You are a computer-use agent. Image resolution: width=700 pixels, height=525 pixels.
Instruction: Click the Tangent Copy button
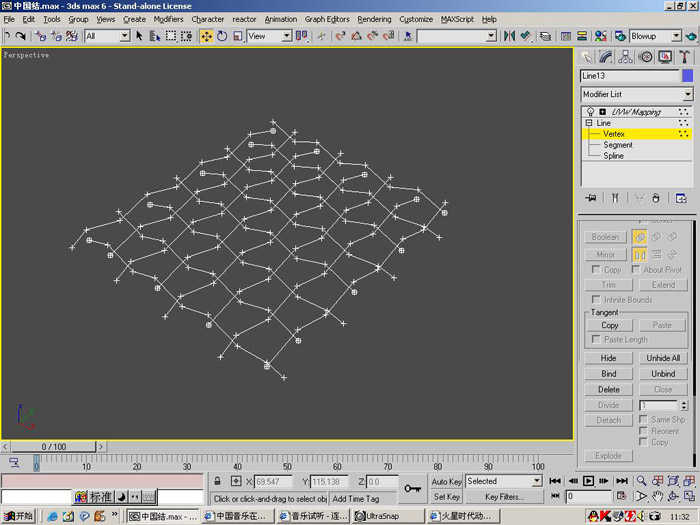click(609, 325)
